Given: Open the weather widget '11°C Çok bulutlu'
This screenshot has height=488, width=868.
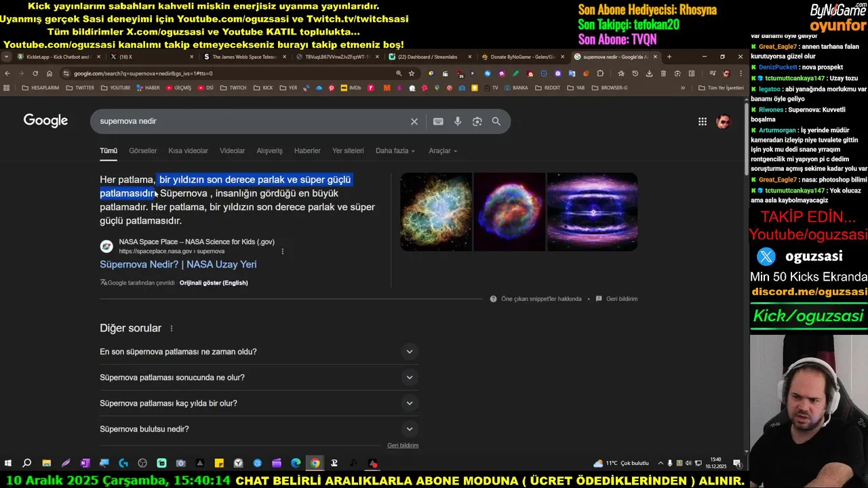Looking at the screenshot, I should click(x=621, y=464).
